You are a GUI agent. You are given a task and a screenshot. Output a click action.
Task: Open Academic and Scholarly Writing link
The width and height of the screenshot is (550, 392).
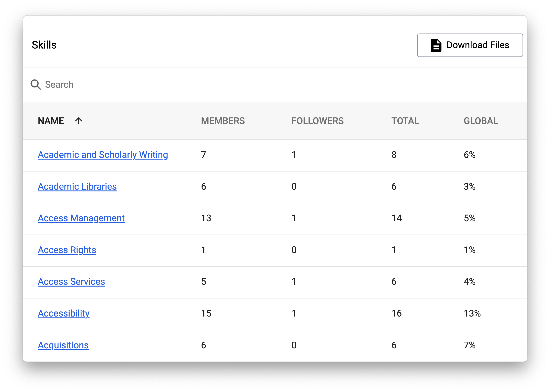point(103,155)
